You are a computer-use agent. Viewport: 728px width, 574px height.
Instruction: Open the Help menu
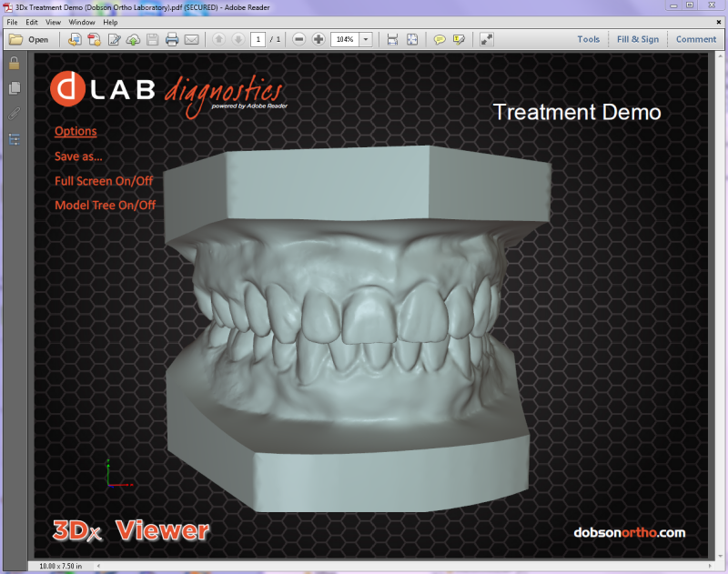coord(110,22)
